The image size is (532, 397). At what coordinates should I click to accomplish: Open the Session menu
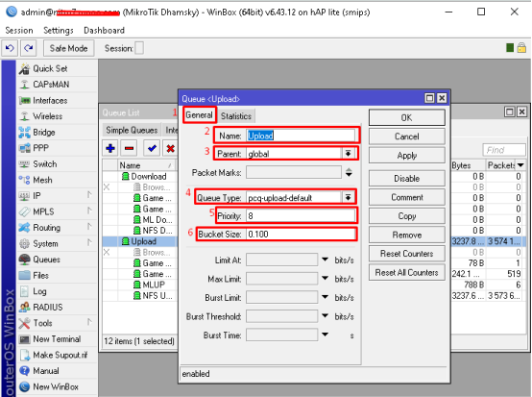pyautogui.click(x=19, y=31)
